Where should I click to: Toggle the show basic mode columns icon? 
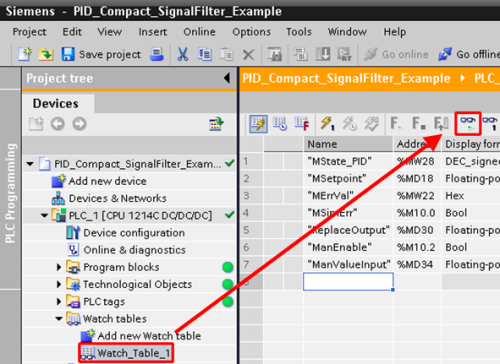tap(258, 124)
